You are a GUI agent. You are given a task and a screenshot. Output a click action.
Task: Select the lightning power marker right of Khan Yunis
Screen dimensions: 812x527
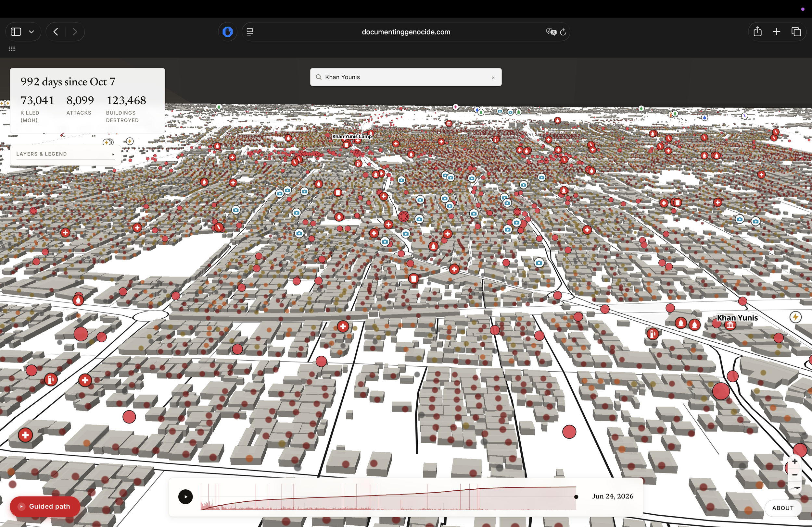[x=796, y=317]
